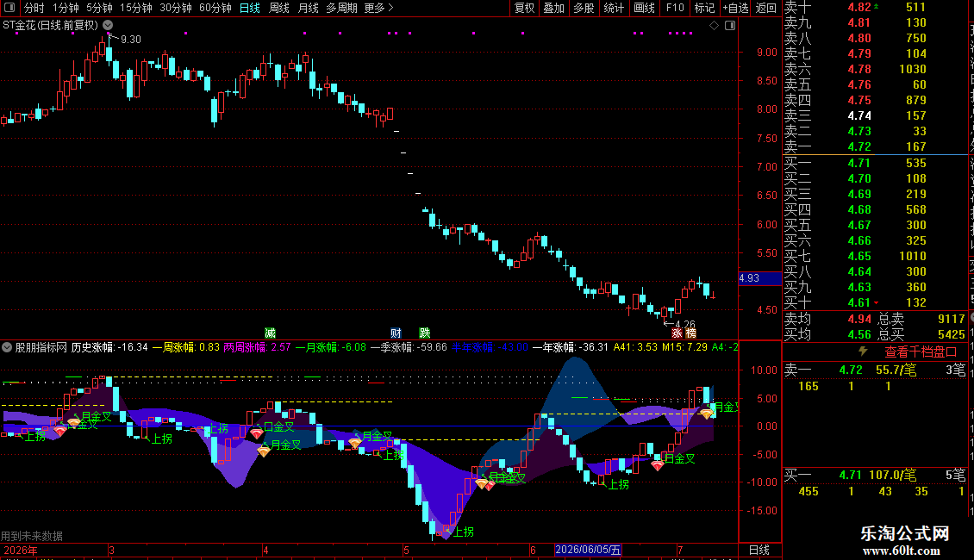Click the 一月涨幅 -6.08 indicator value
This screenshot has width=974, height=560.
pos(331,347)
